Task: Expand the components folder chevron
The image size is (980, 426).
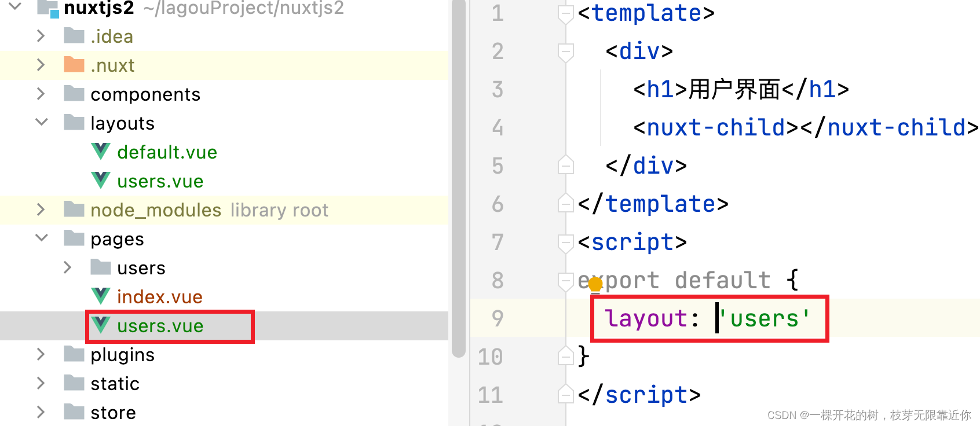Action: 41,94
